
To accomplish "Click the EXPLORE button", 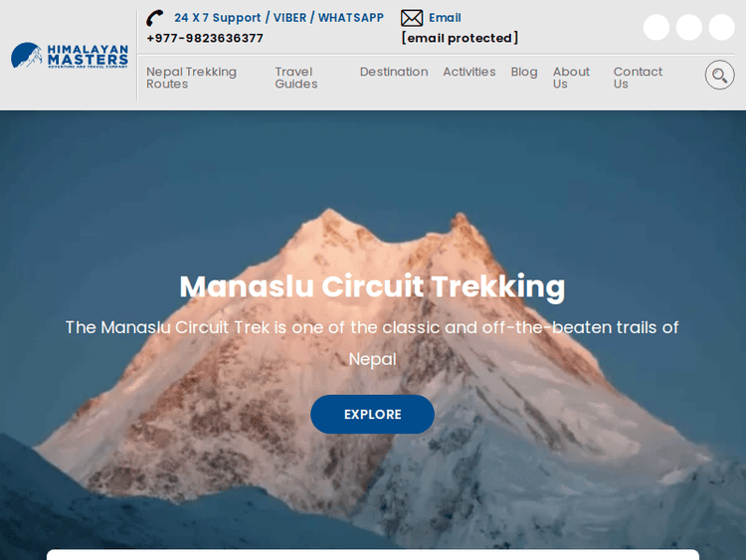I will tap(373, 414).
